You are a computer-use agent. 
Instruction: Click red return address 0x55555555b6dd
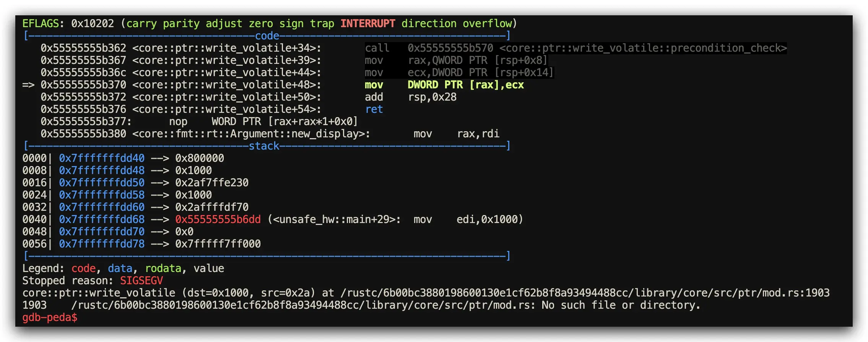click(218, 220)
